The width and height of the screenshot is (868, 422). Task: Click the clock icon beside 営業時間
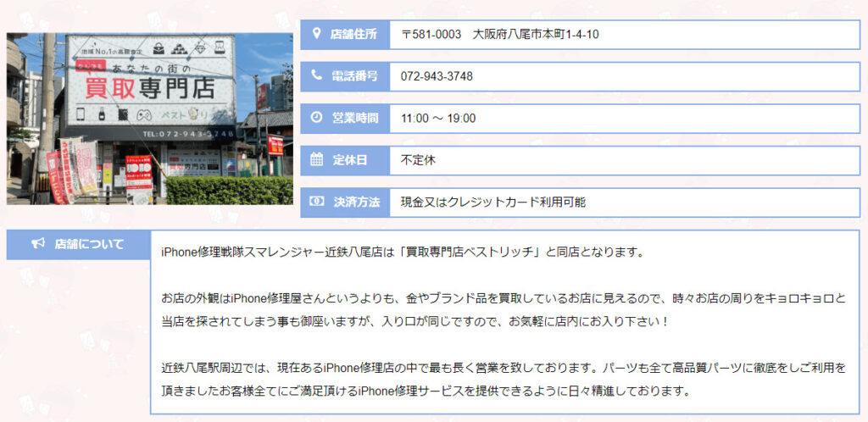[317, 118]
